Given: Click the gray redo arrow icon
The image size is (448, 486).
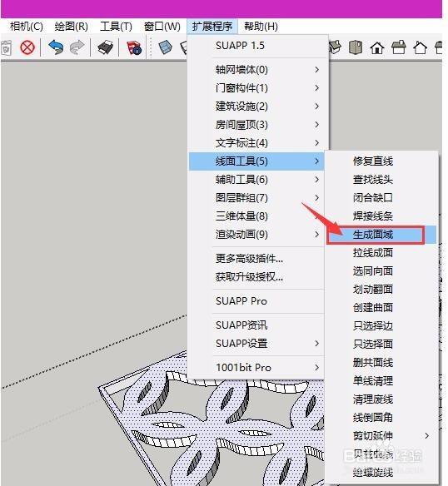Looking at the screenshot, I should click(x=77, y=47).
